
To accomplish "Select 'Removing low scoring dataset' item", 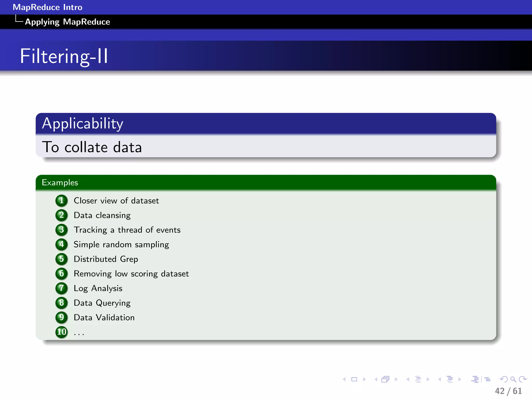I will (131, 274).
